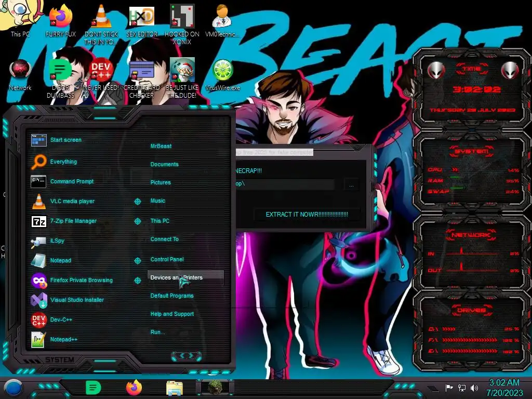Viewport: 532px width, 399px height.
Task: Click the taskbar clock showing 3:02 AM
Action: [x=504, y=388]
